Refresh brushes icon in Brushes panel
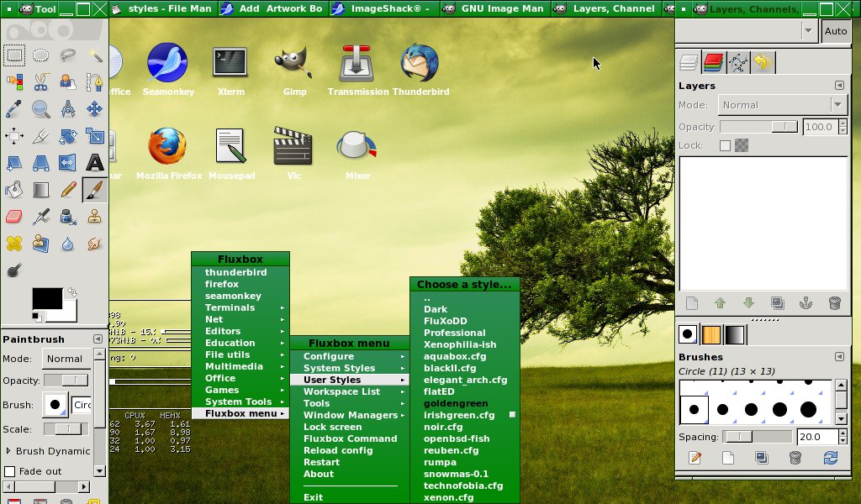This screenshot has width=861, height=504. pos(830,458)
